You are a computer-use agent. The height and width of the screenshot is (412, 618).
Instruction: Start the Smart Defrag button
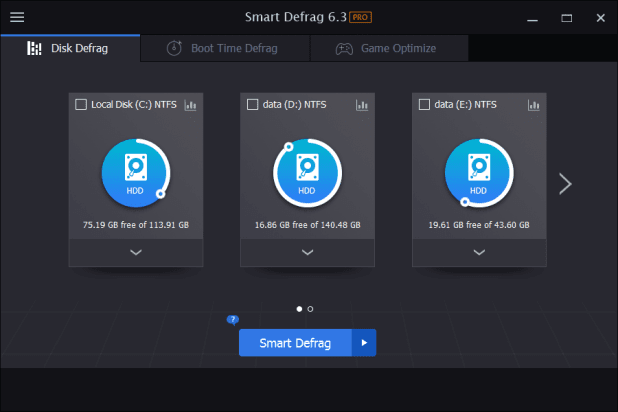coord(295,343)
